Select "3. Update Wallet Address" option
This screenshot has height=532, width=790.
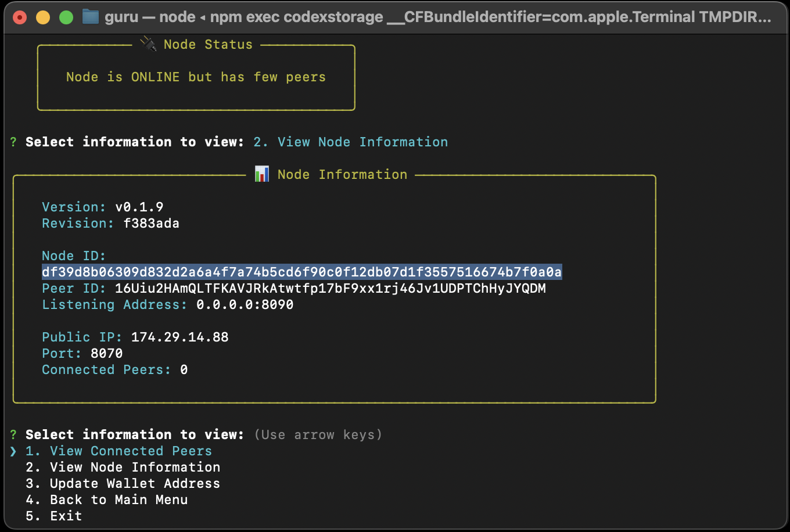point(123,484)
